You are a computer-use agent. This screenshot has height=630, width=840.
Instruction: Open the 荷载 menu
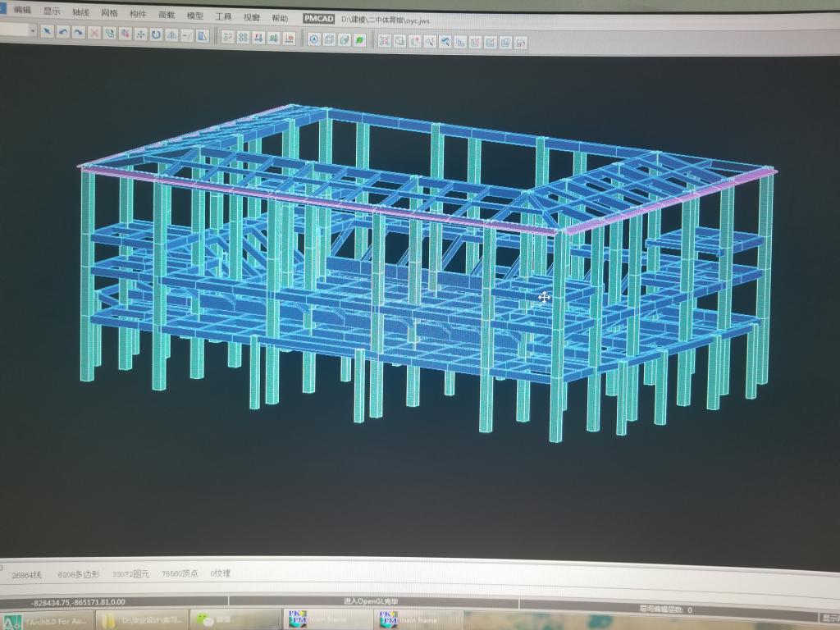[166, 15]
